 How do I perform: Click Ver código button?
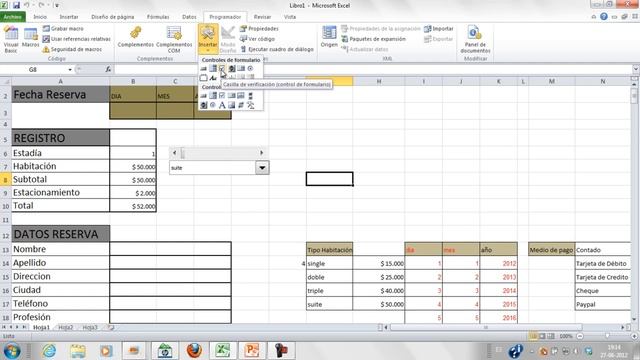[257, 39]
